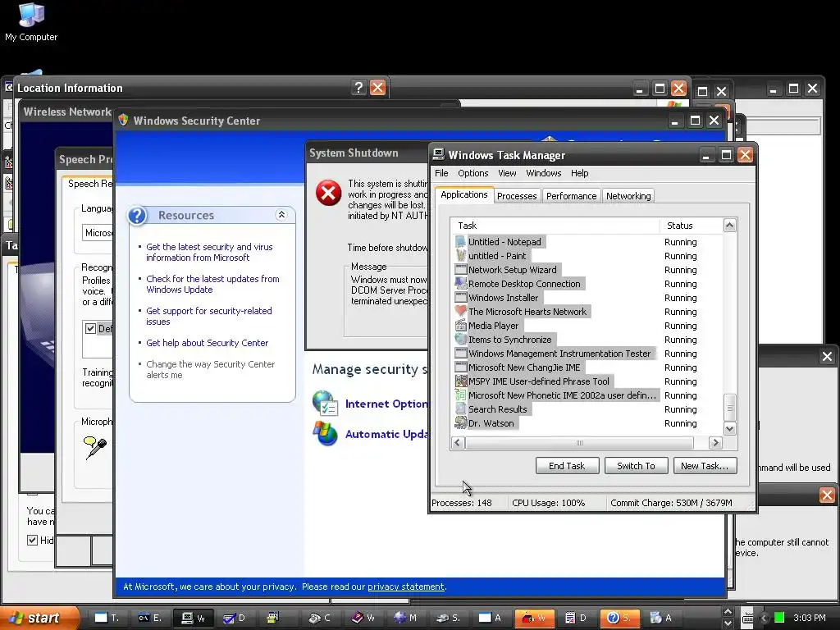This screenshot has width=840, height=630.
Task: Show hidden tray icons with the arrow
Action: click(x=764, y=618)
